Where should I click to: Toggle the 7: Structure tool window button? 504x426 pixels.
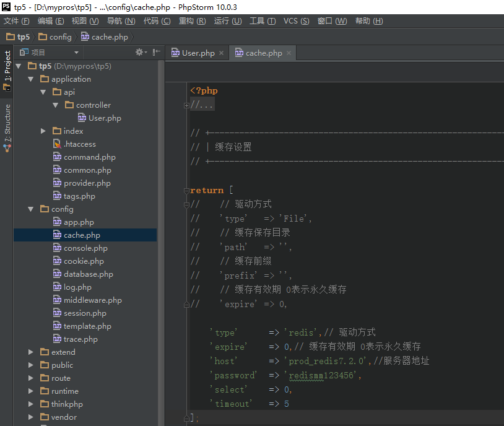click(7, 128)
